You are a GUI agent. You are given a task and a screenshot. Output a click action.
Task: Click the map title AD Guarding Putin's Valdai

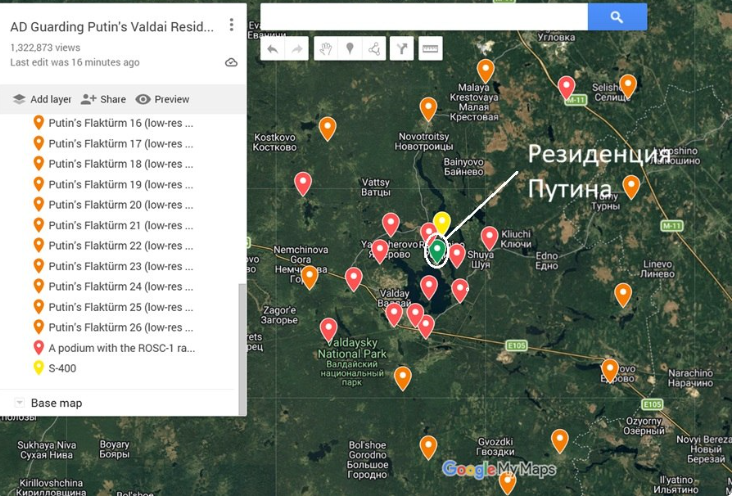tap(112, 27)
